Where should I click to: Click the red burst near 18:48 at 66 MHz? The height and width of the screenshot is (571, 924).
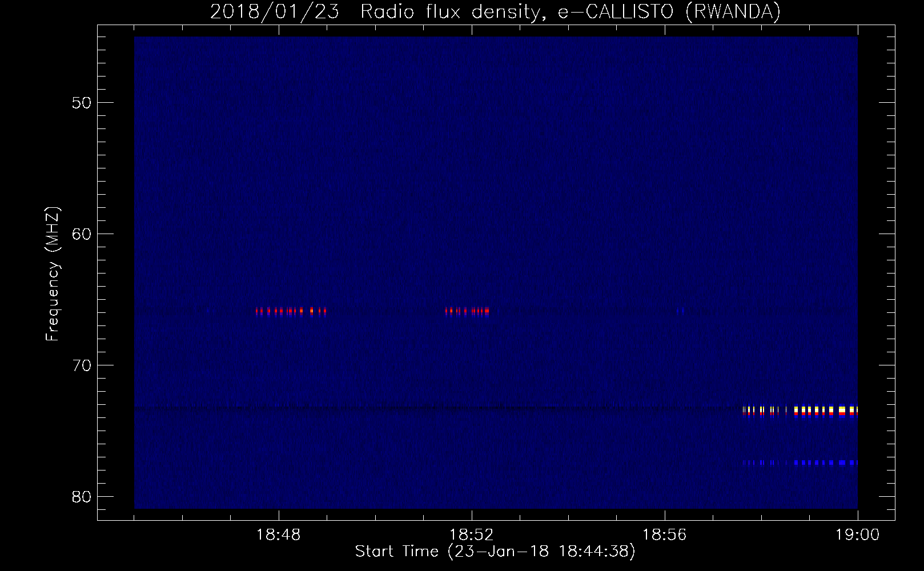[x=291, y=311]
